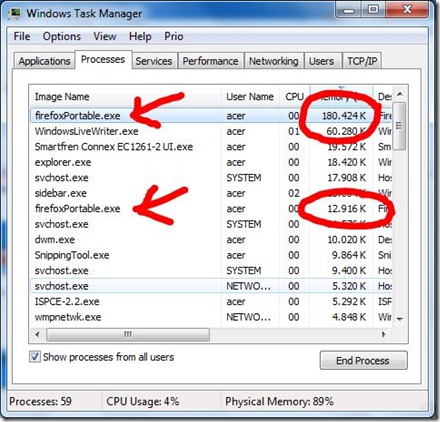Click the vertical scrollbar thumb
Screen dimensions: 440x422
click(x=399, y=126)
